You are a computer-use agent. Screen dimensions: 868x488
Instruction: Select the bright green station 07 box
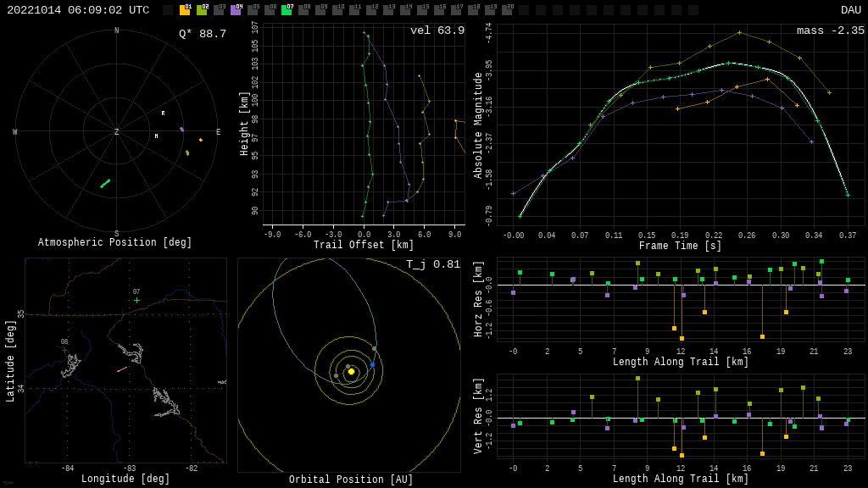(287, 10)
